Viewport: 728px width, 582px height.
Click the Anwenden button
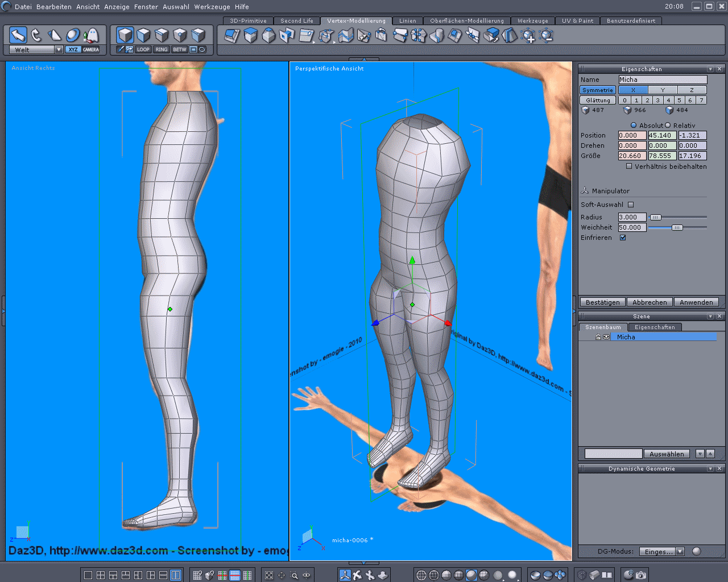tap(696, 302)
